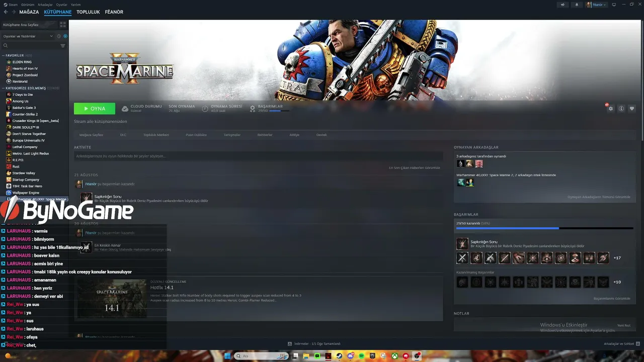Select Stardew Valley in library
The height and width of the screenshot is (362, 644).
[x=24, y=173]
